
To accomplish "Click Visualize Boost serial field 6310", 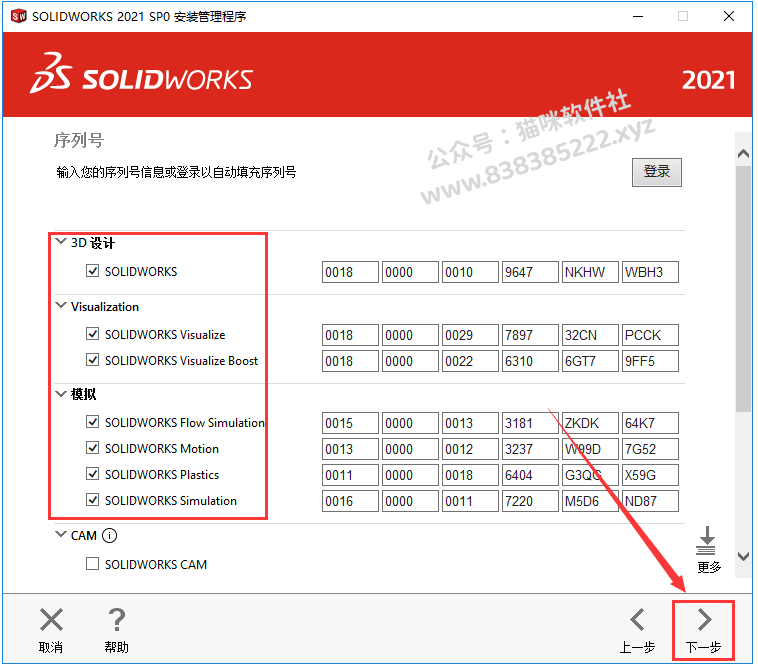I will coord(531,362).
